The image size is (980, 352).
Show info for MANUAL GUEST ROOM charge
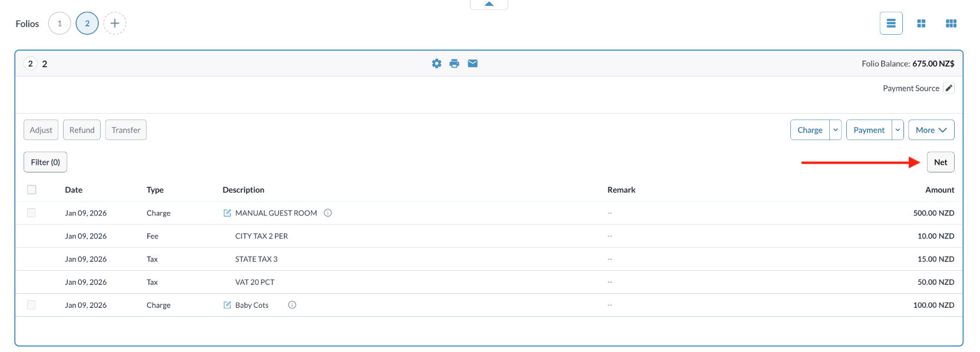coord(328,213)
